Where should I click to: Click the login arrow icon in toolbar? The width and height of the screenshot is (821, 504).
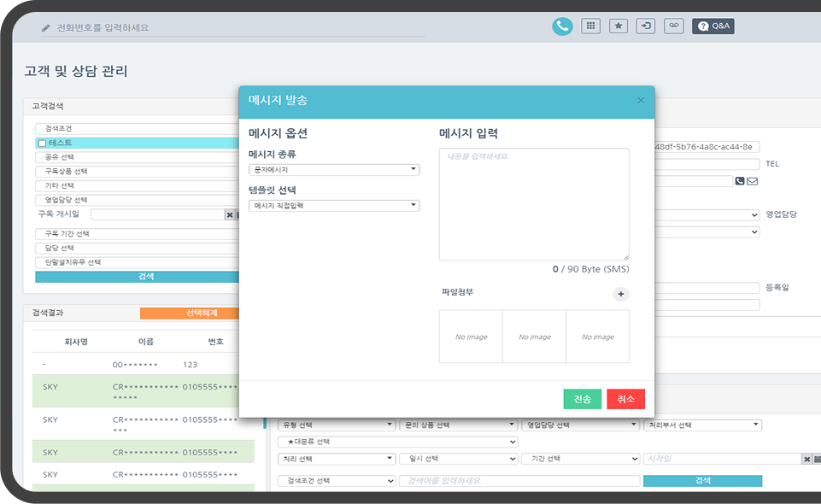click(647, 26)
